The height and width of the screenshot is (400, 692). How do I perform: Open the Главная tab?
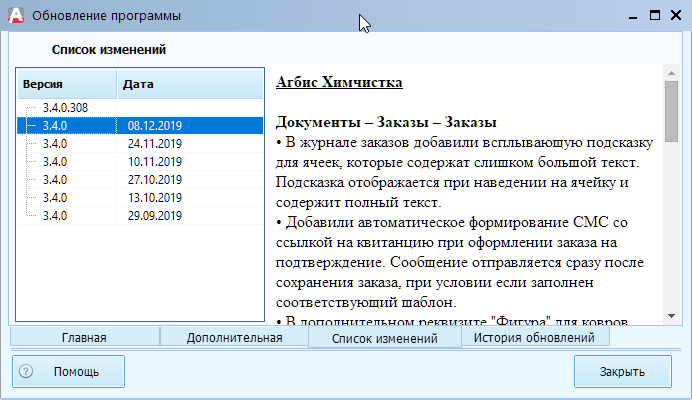pyautogui.click(x=84, y=338)
